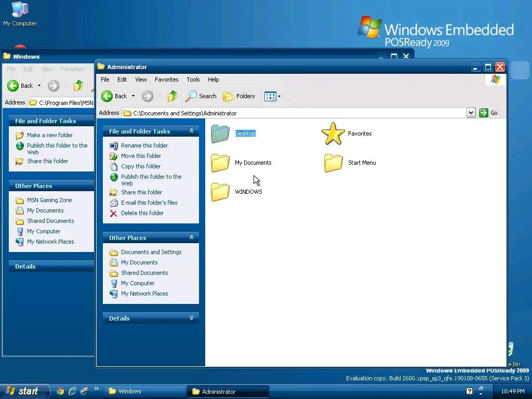Launch Chrome from Quick Launch

pos(60,391)
